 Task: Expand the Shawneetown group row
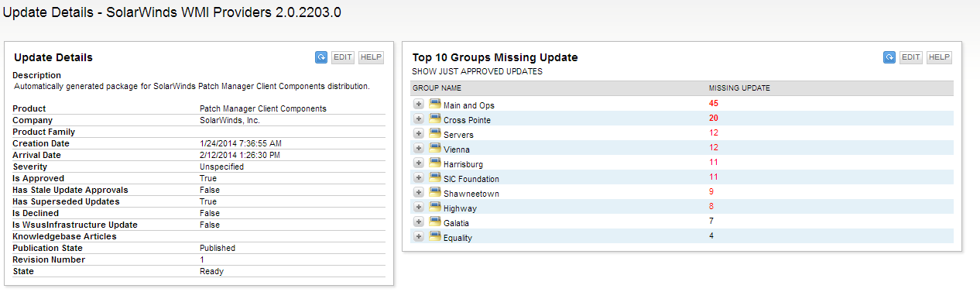pyautogui.click(x=418, y=193)
